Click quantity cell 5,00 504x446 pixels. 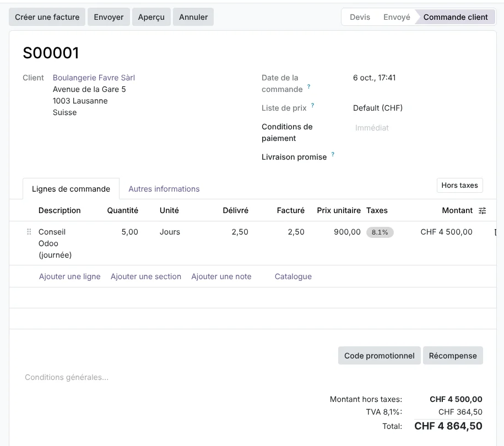tap(129, 232)
